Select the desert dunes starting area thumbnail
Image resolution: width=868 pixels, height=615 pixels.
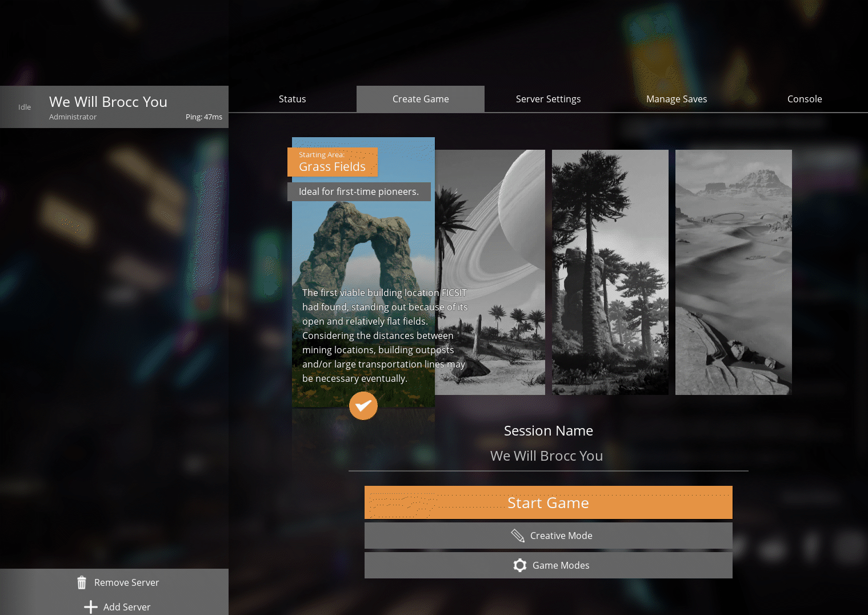(734, 272)
